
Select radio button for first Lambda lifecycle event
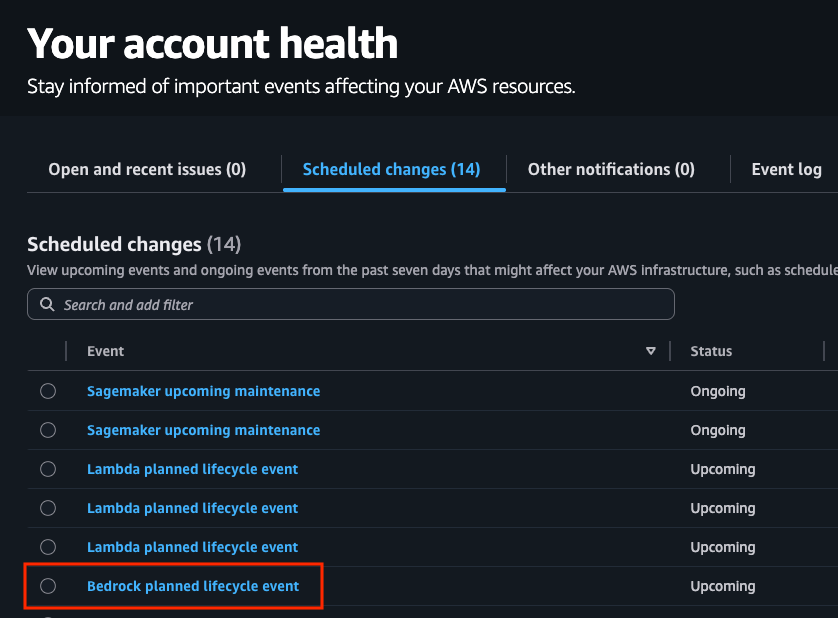[48, 469]
